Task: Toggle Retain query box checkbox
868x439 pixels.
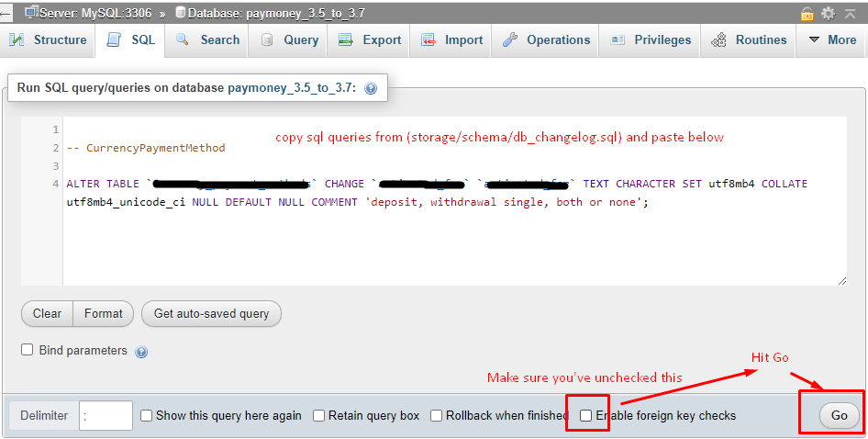Action: tap(319, 416)
